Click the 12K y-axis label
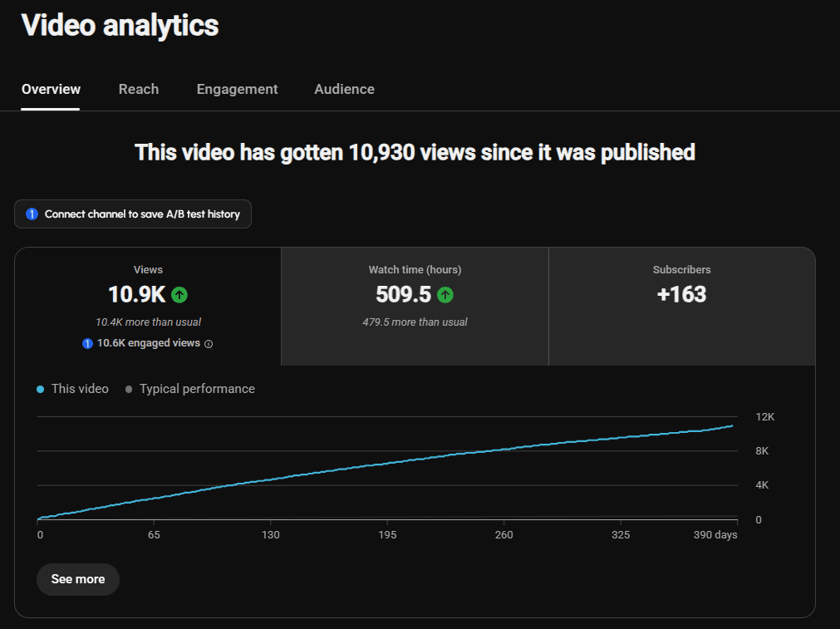Screen dimensions: 840x629 pyautogui.click(x=765, y=417)
